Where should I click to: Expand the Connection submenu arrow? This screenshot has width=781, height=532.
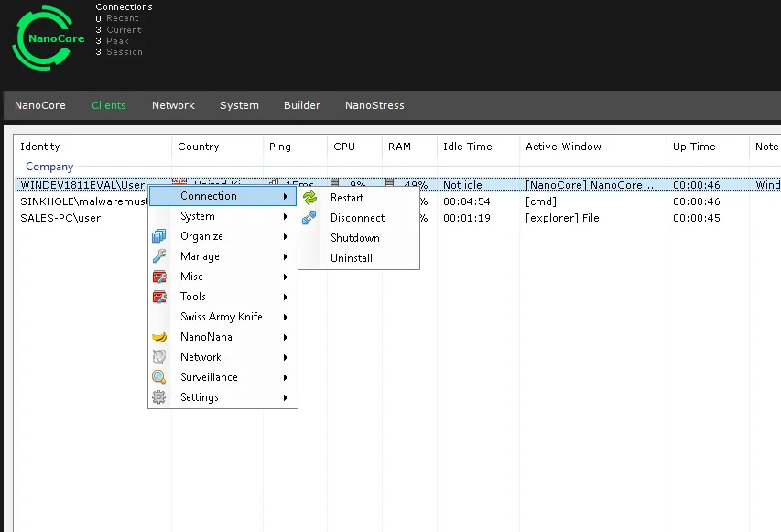coord(286,196)
